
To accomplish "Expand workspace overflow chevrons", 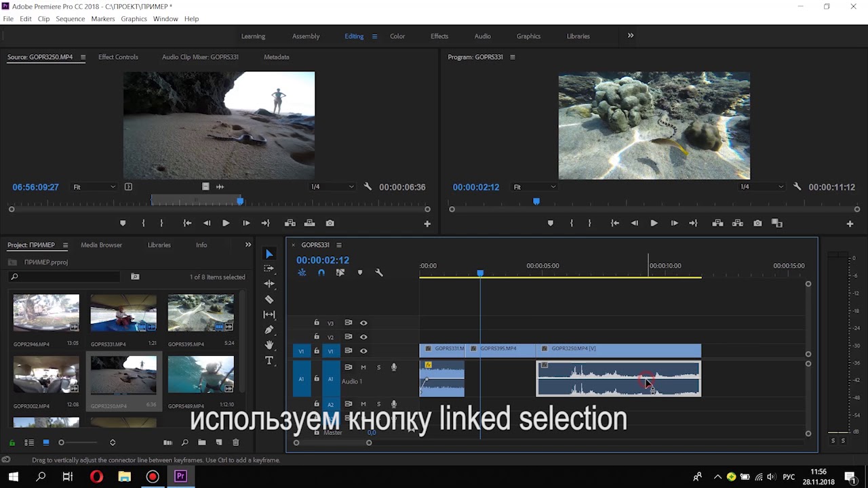I will tap(631, 36).
